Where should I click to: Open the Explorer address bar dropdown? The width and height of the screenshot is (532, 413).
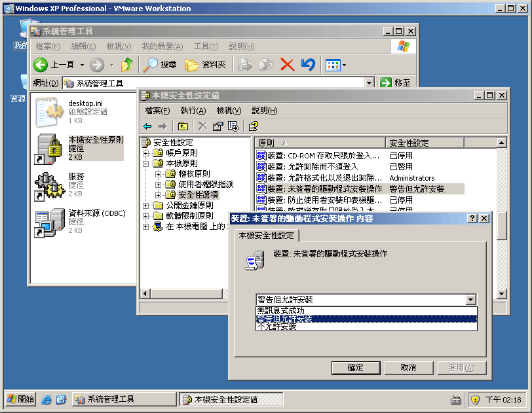pyautogui.click(x=369, y=82)
